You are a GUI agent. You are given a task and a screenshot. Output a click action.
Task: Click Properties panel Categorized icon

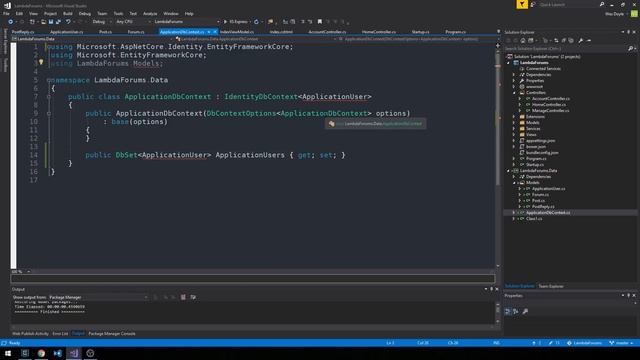507,311
